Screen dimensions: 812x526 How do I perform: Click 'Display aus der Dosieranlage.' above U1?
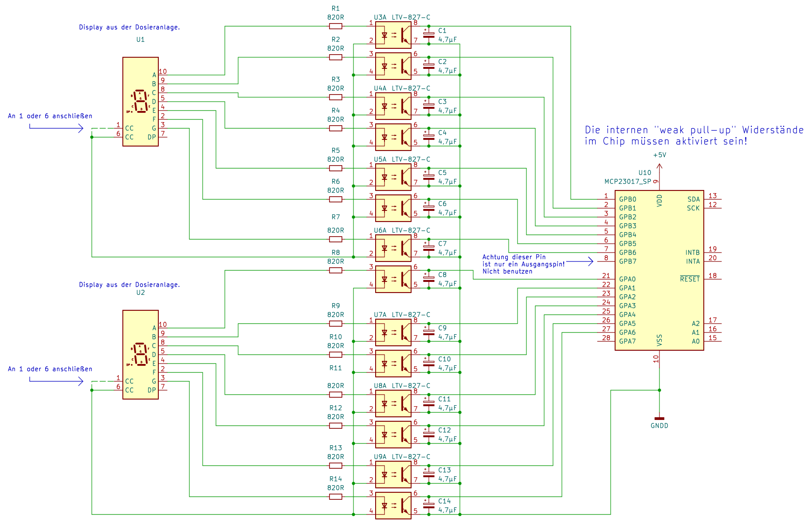coord(129,27)
